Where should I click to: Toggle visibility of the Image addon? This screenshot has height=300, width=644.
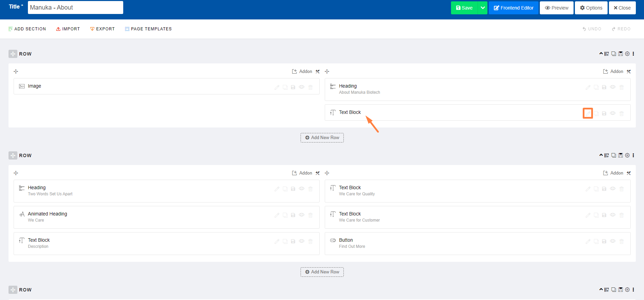click(302, 87)
